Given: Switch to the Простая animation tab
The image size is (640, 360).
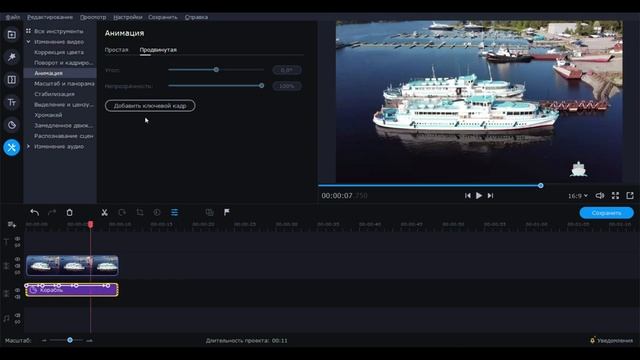Looking at the screenshot, I should pos(116,50).
